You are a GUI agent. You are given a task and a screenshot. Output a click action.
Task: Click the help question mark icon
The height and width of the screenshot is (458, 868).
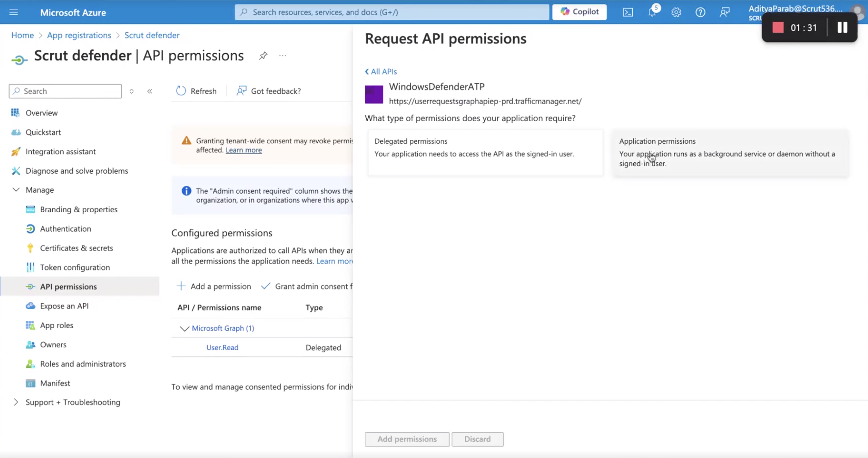coord(700,12)
